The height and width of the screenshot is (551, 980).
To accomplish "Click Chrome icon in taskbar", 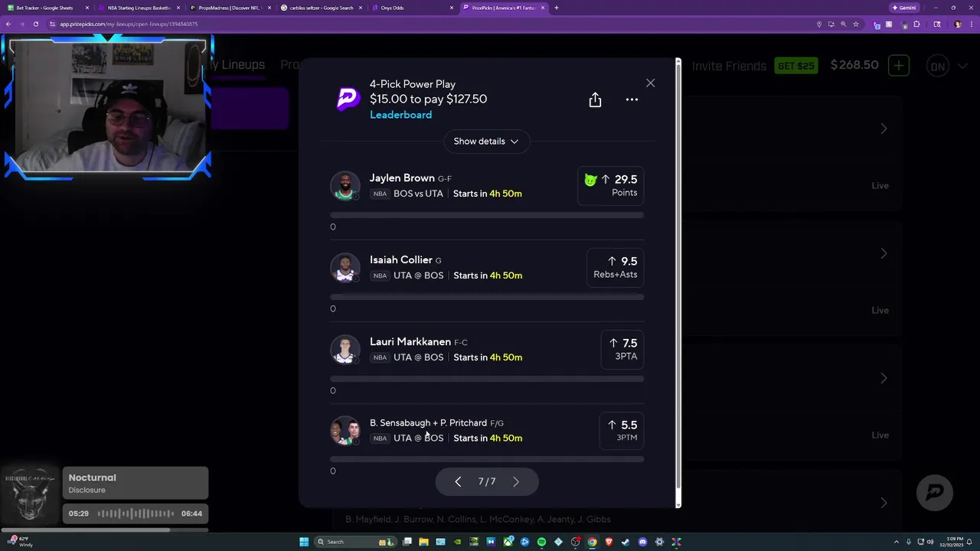I will tap(592, 542).
